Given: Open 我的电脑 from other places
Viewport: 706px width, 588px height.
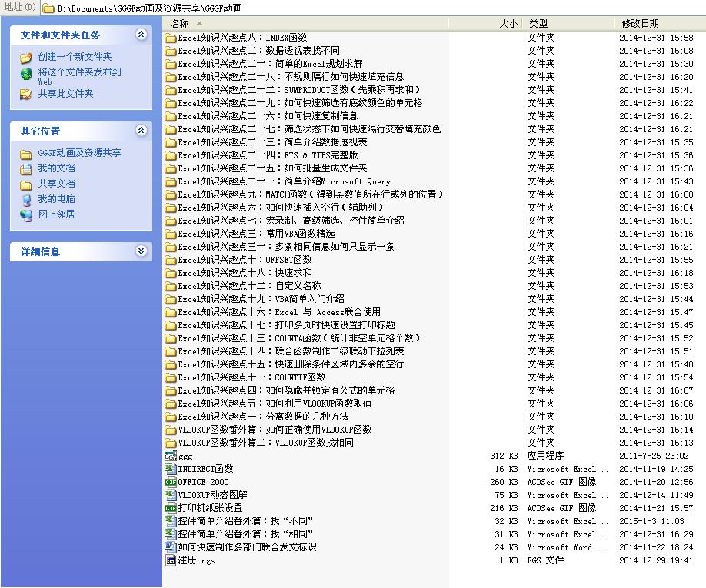Looking at the screenshot, I should point(56,199).
